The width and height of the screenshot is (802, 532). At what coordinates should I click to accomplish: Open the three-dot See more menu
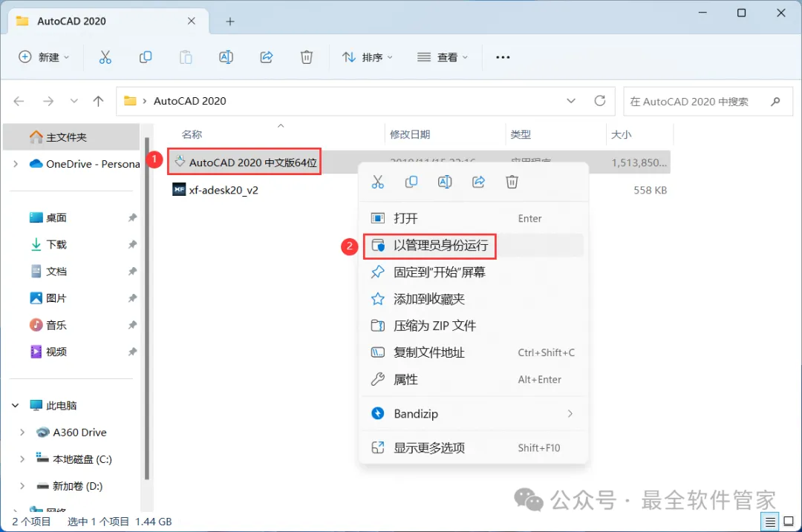pos(503,57)
